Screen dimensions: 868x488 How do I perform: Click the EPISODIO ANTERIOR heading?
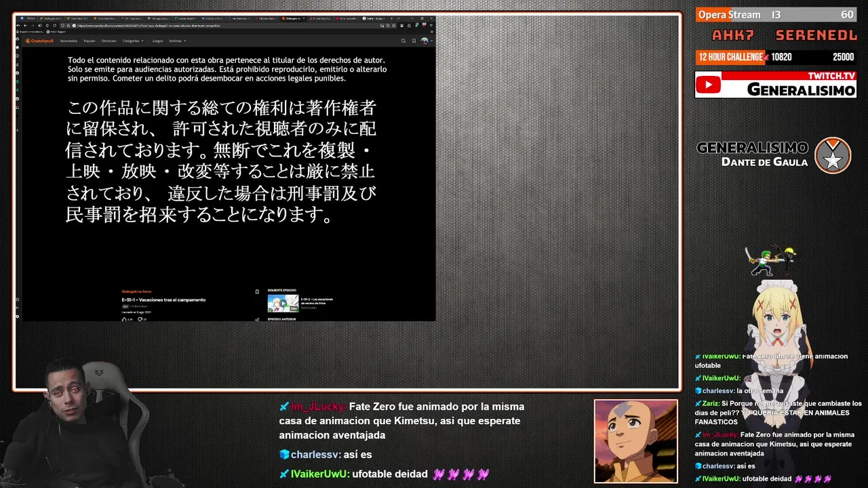point(282,319)
